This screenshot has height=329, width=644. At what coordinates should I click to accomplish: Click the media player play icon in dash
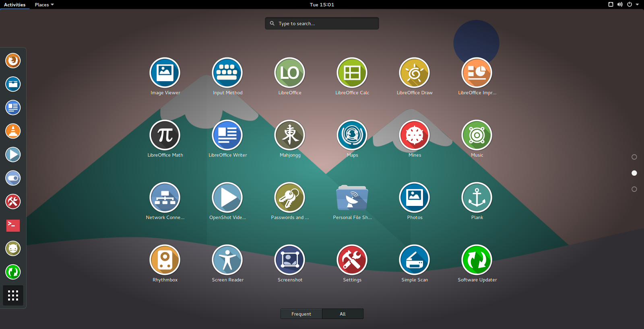tap(13, 154)
